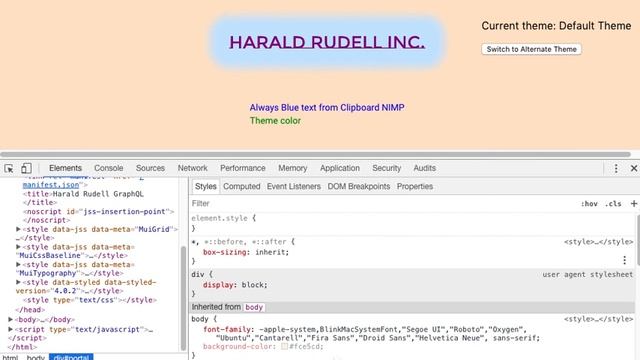Open the style source link for body rule
Screen dimensions: 640x360
tap(598, 319)
